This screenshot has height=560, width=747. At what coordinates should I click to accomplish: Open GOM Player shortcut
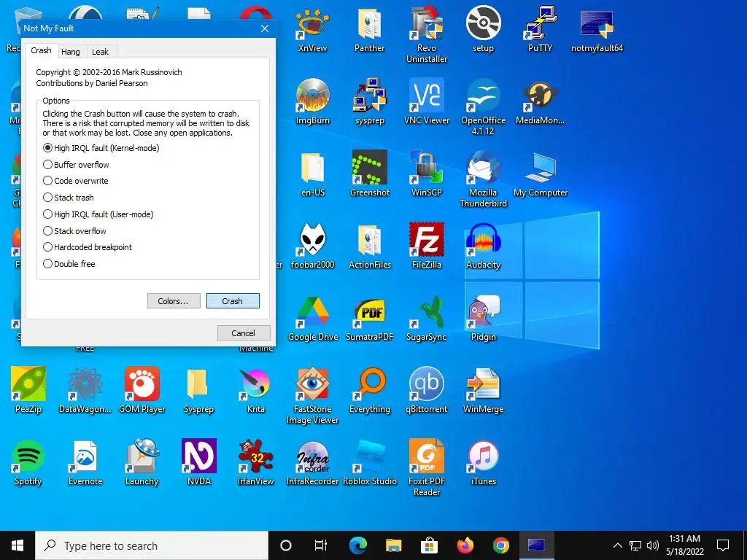[x=142, y=391]
